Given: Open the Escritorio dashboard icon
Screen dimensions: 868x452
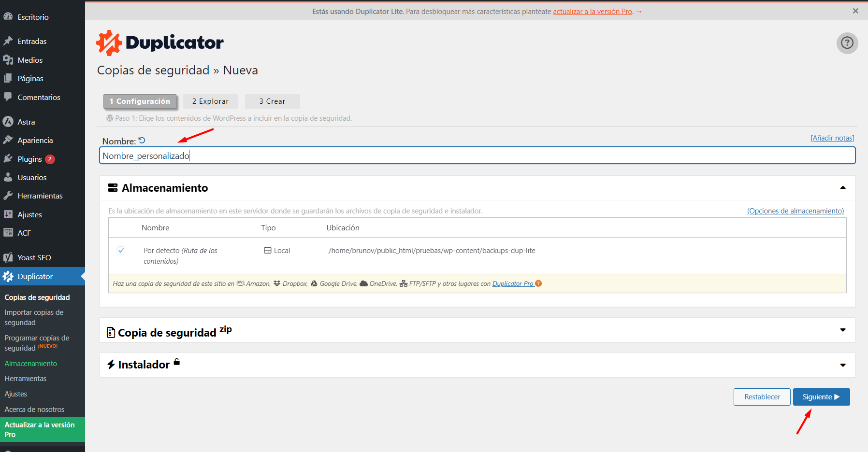Looking at the screenshot, I should point(8,16).
